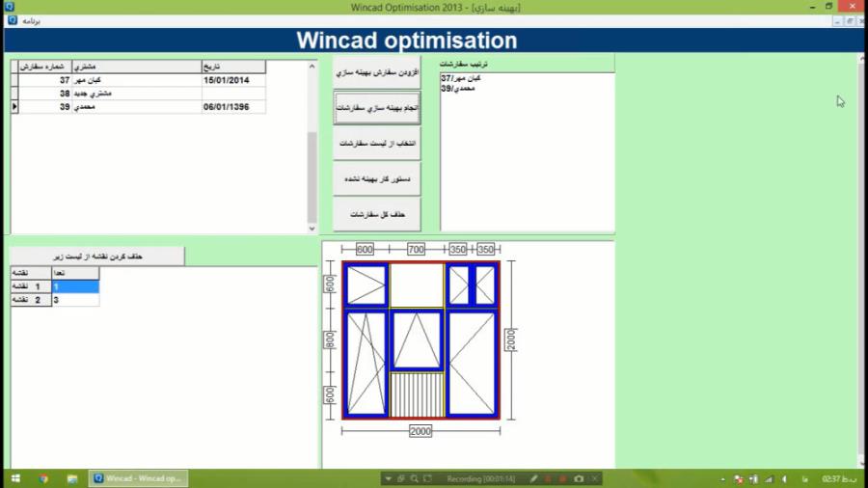Click the Windows Start button
The width and height of the screenshot is (868, 488).
coord(15,478)
